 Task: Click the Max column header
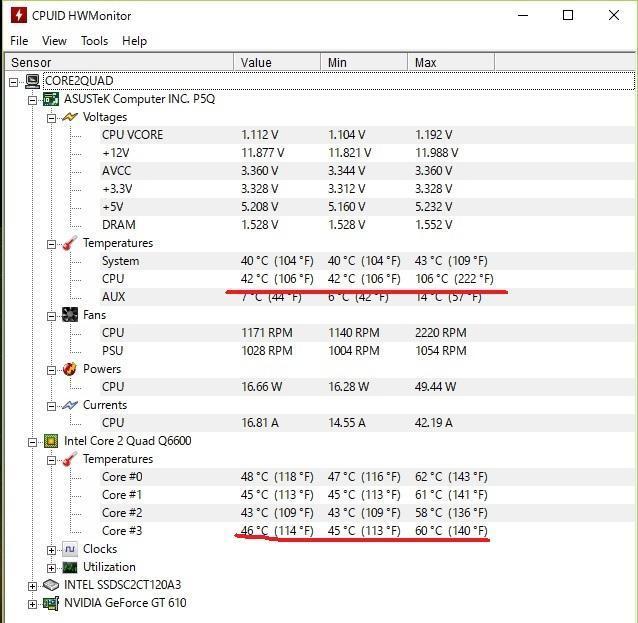point(451,62)
